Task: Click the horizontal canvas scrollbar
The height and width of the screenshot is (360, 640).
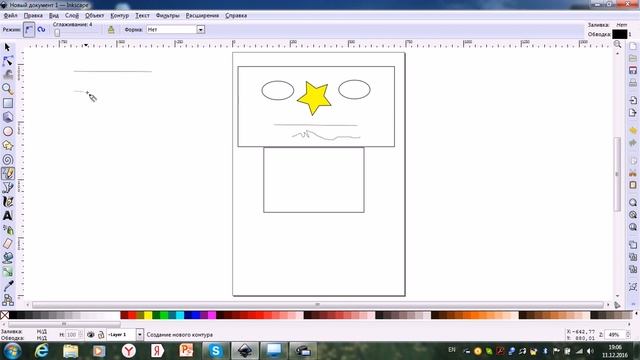Action: pyautogui.click(x=318, y=305)
